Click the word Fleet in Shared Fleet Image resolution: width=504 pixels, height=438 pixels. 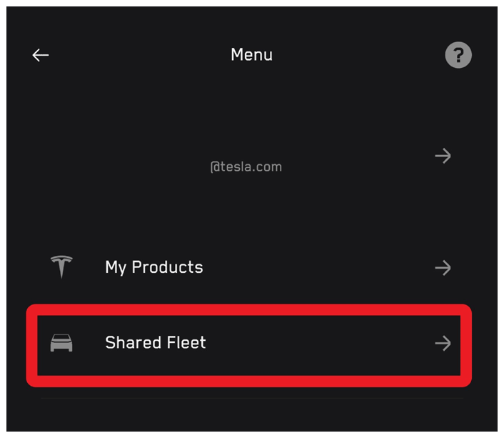(185, 343)
